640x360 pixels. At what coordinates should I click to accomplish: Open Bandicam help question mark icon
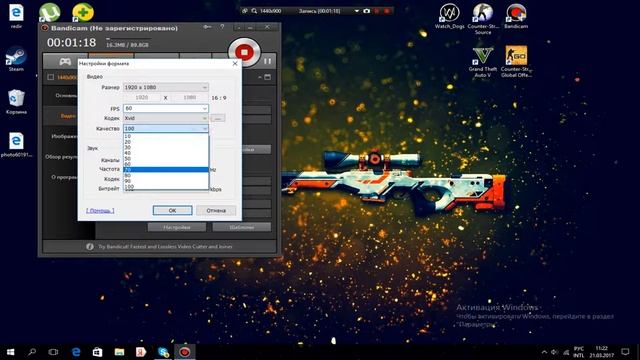click(222, 27)
